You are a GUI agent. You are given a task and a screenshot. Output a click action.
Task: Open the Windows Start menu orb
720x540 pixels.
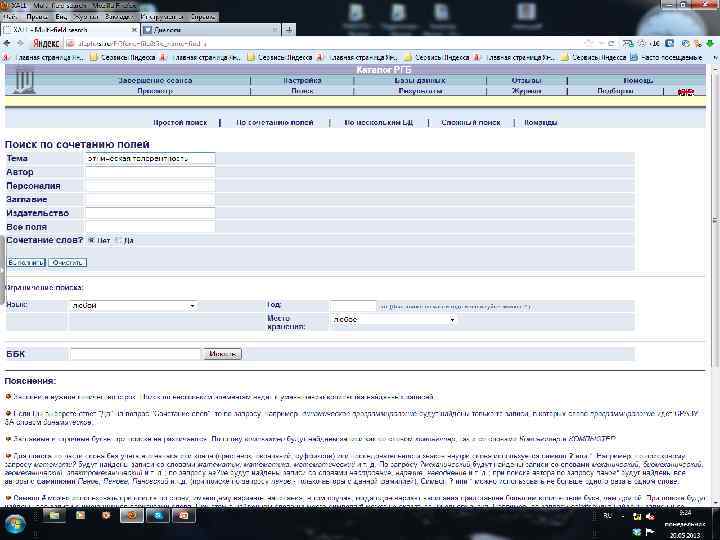pyautogui.click(x=15, y=523)
